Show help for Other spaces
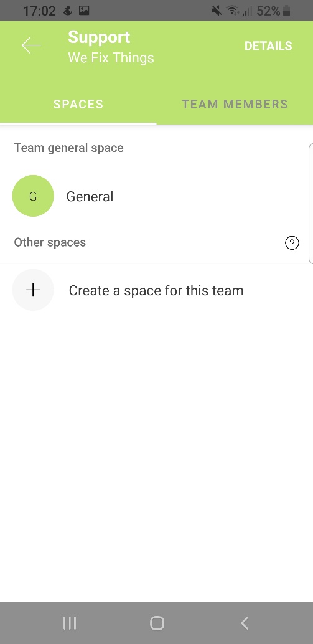The width and height of the screenshot is (313, 644). point(292,243)
